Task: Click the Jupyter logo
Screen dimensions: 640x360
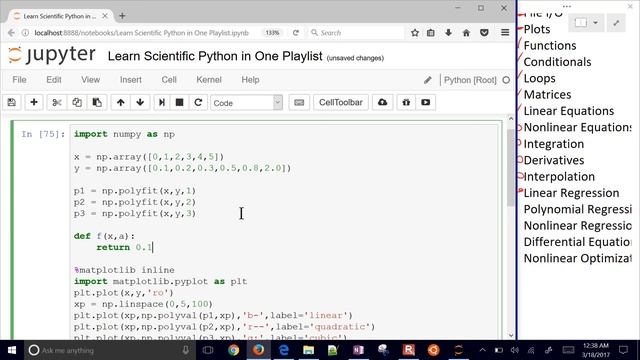Action: (x=51, y=55)
